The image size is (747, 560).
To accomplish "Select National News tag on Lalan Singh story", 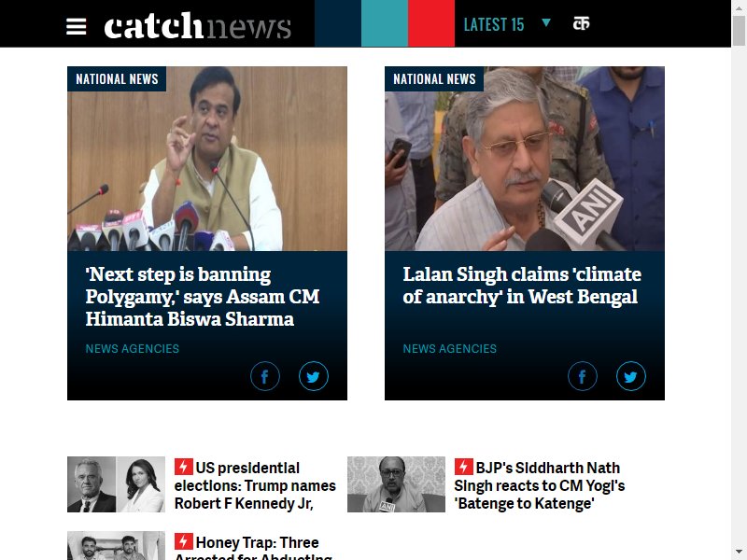I will pyautogui.click(x=434, y=79).
